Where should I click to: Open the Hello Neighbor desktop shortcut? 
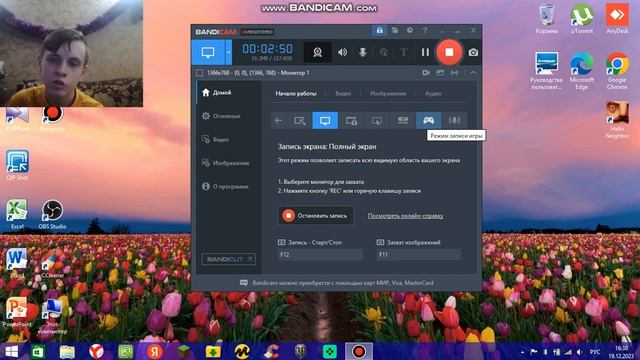coord(617,120)
